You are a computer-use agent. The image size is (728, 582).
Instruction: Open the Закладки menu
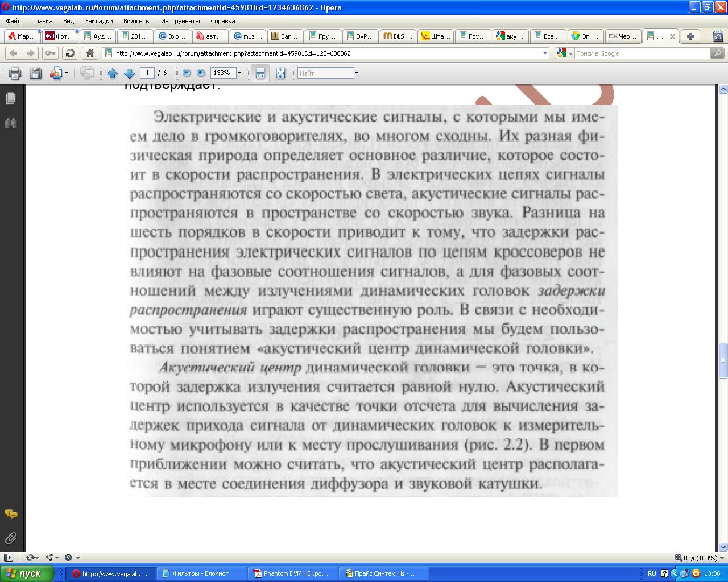98,21
